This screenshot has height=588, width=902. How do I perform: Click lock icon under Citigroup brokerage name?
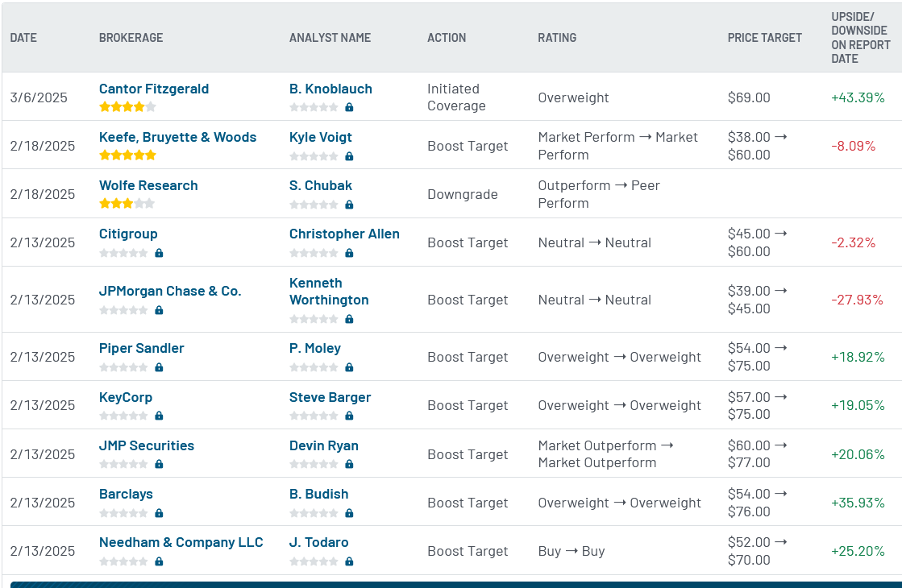(160, 252)
